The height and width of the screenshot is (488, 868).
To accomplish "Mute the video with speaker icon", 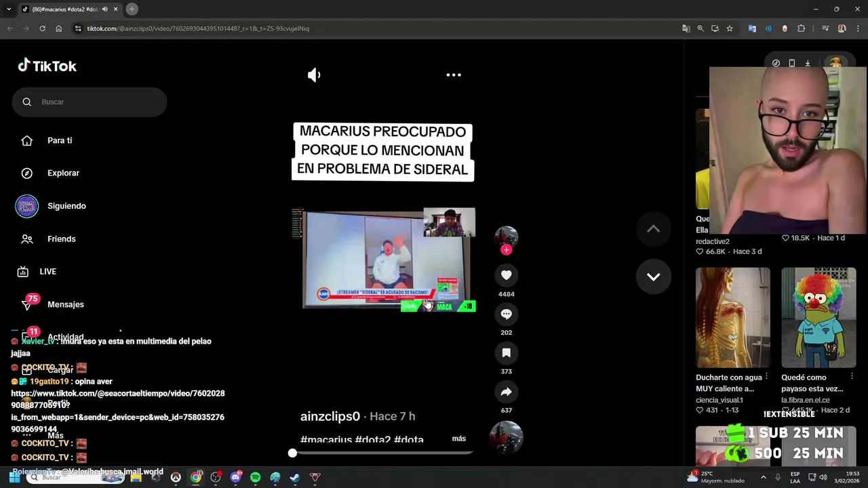I will coord(313,75).
